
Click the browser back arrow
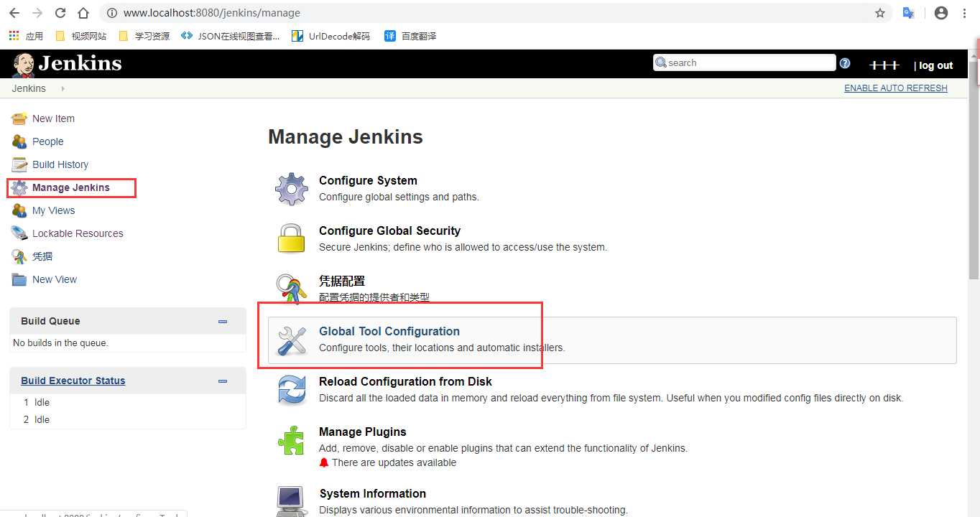point(14,13)
